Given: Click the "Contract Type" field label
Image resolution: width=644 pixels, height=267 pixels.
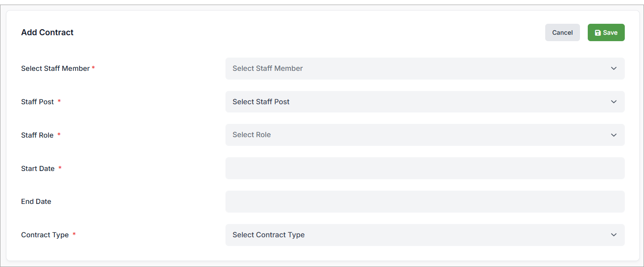Looking at the screenshot, I should 45,235.
